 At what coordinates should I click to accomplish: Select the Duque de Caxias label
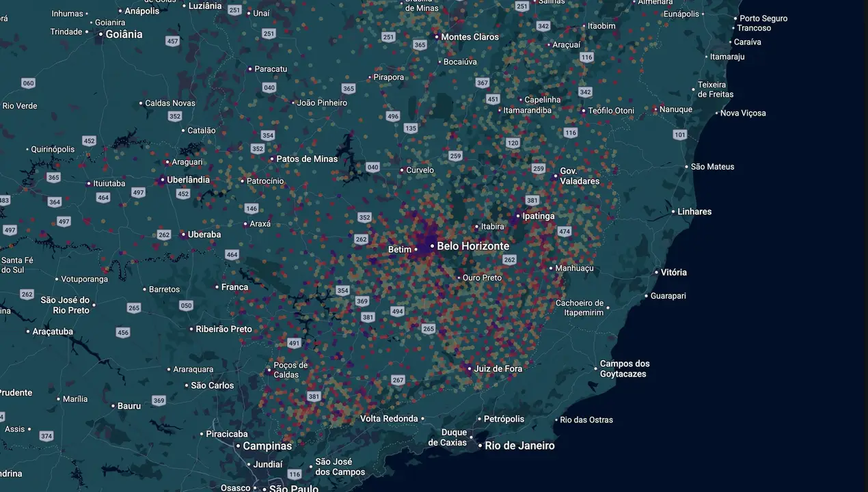click(x=448, y=437)
